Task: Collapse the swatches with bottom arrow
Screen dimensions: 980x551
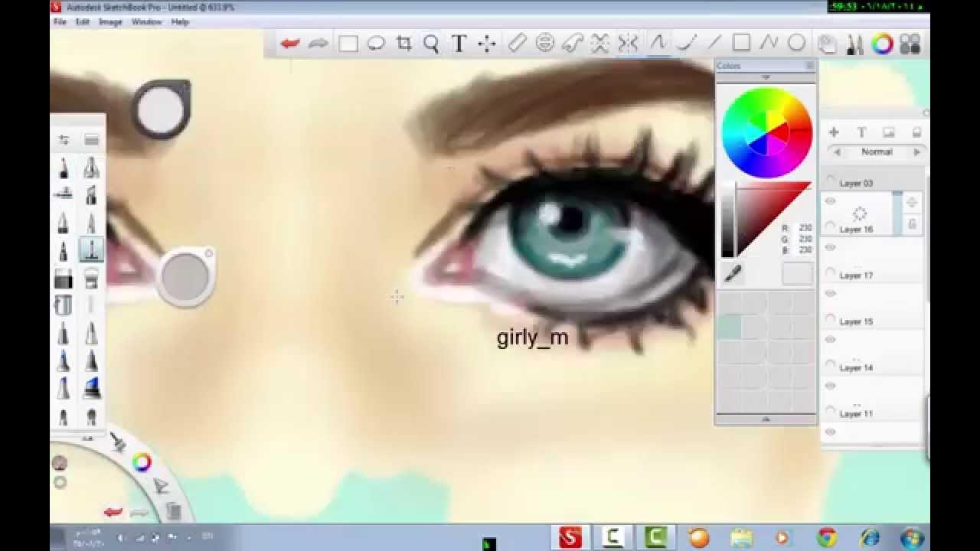Action: tap(766, 419)
